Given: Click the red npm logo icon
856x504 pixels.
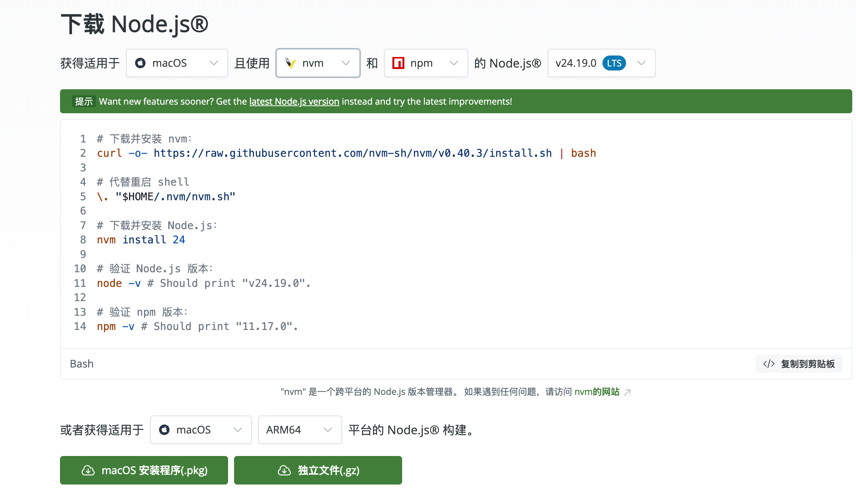Looking at the screenshot, I should [x=398, y=63].
